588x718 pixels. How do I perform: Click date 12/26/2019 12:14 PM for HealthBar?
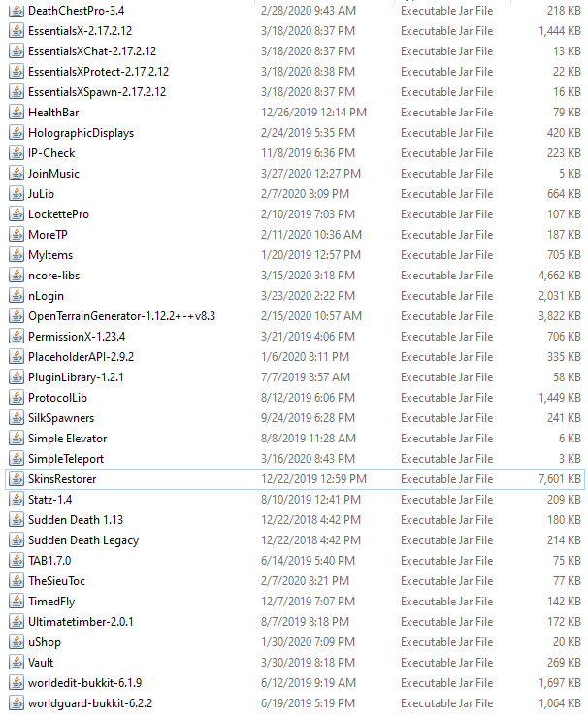coord(313,113)
